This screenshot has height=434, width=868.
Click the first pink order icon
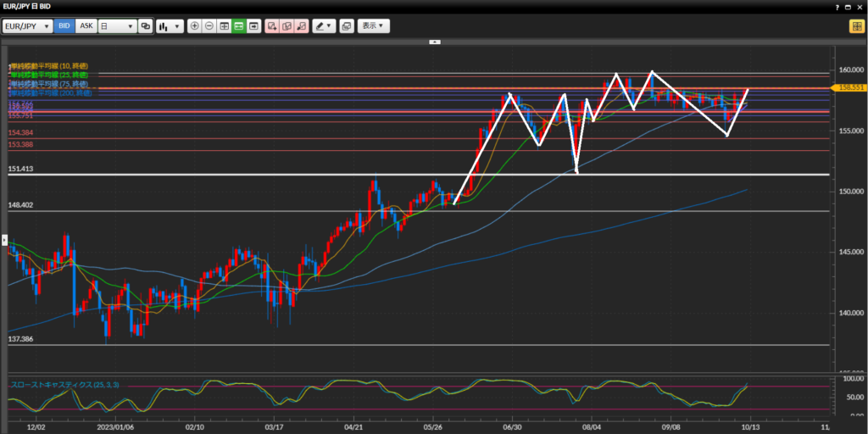click(272, 26)
